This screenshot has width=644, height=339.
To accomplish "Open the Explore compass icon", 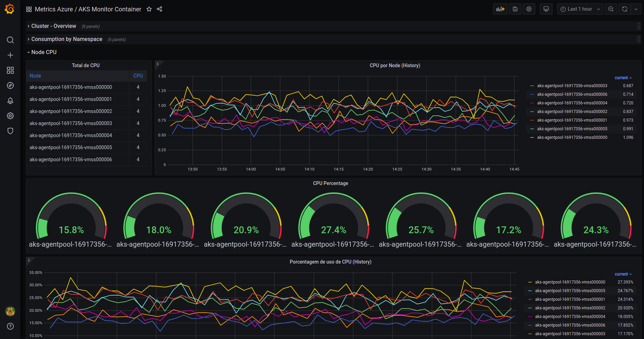I will pos(10,85).
